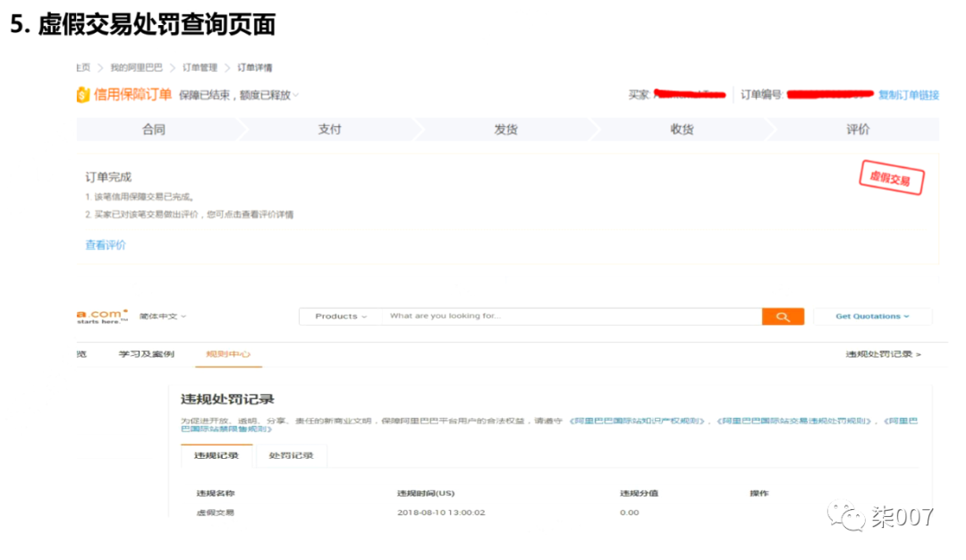Image resolution: width=966 pixels, height=560 pixels.
Task: Click the 信用保障订单 shield icon
Action: point(85,95)
